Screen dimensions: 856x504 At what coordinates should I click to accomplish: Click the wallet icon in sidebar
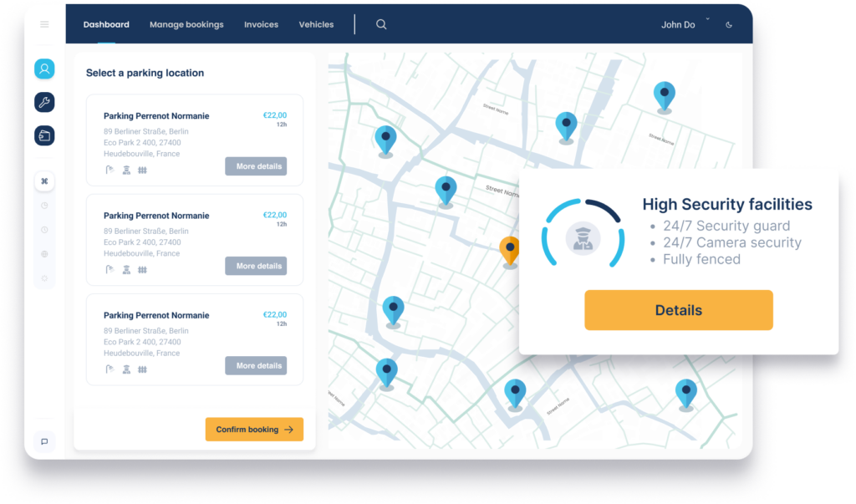(44, 135)
